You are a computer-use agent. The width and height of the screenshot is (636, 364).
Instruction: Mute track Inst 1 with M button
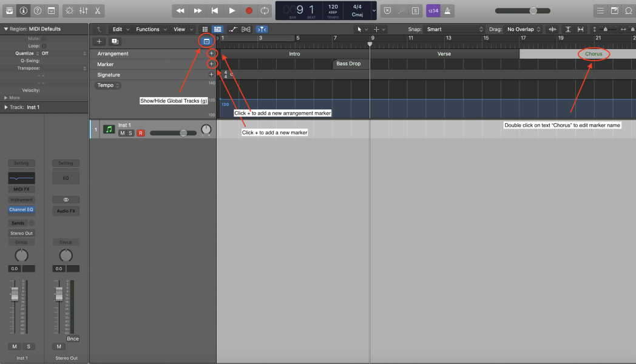tap(122, 133)
